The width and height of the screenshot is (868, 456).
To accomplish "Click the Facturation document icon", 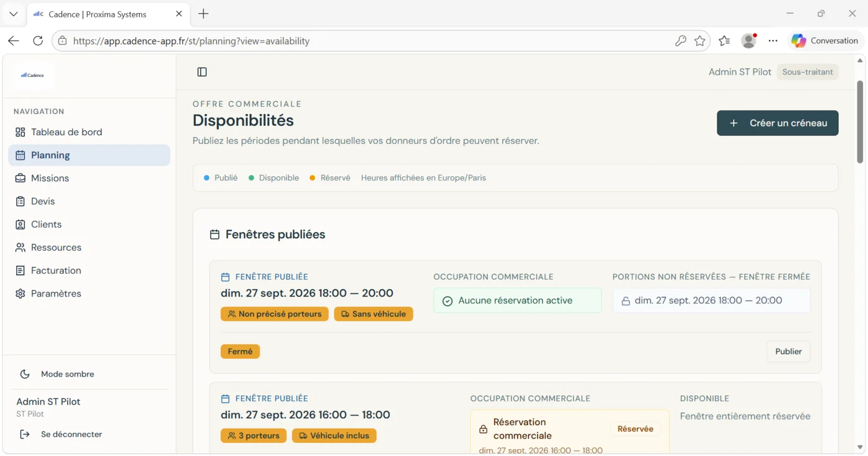I will tap(20, 270).
